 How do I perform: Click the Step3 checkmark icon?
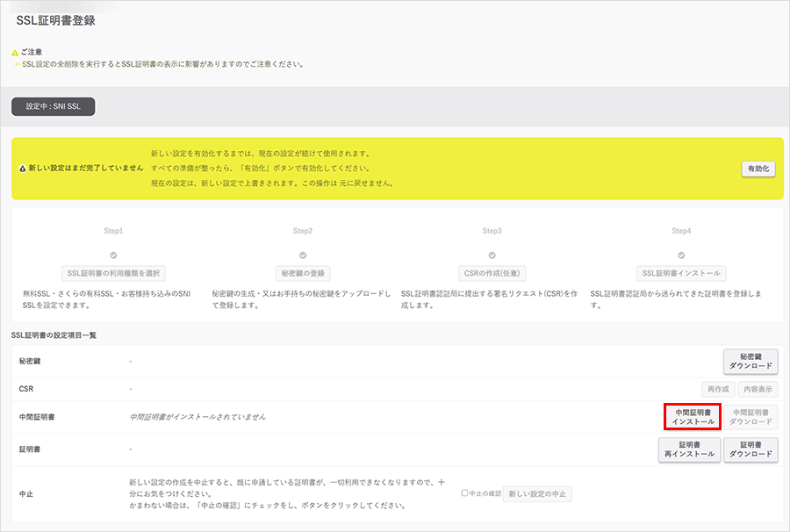click(492, 255)
